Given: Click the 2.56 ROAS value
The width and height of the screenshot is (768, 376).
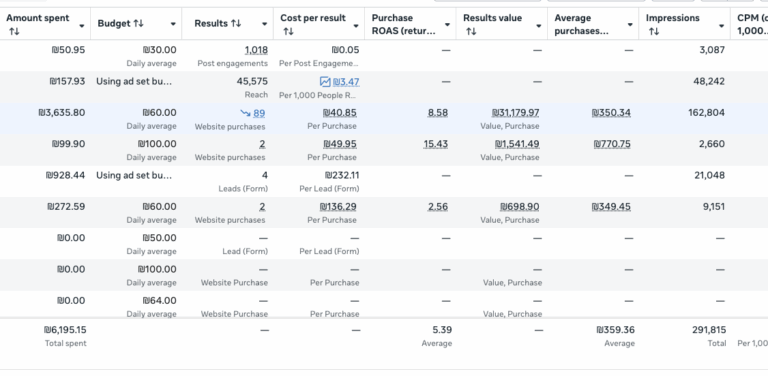Looking at the screenshot, I should pos(438,207).
